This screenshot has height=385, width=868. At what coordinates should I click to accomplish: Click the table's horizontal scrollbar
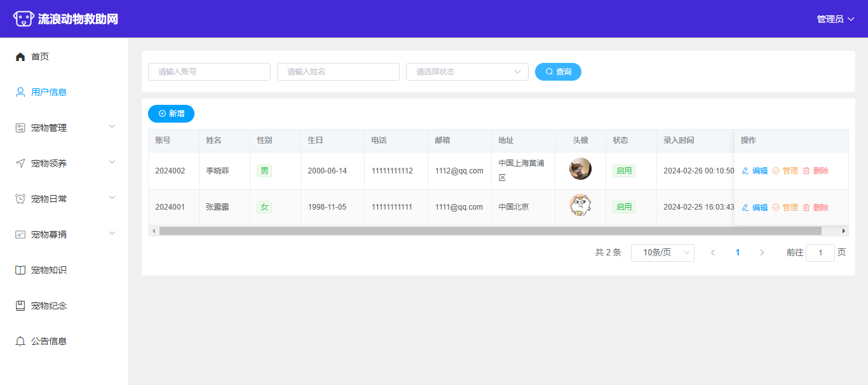pyautogui.click(x=489, y=231)
